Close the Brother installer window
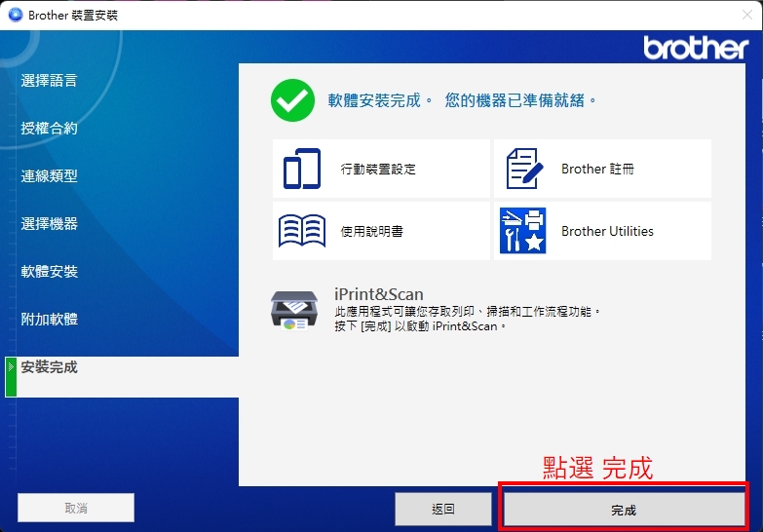 tap(747, 15)
